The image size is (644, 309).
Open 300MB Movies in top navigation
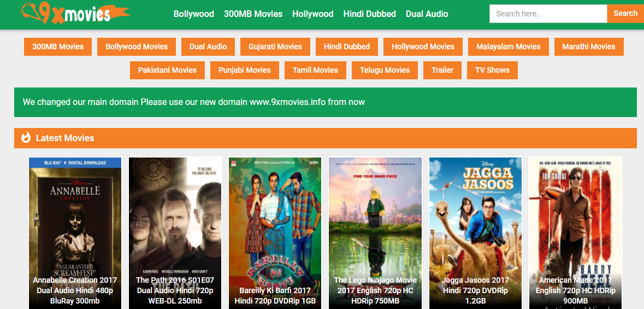tap(253, 14)
